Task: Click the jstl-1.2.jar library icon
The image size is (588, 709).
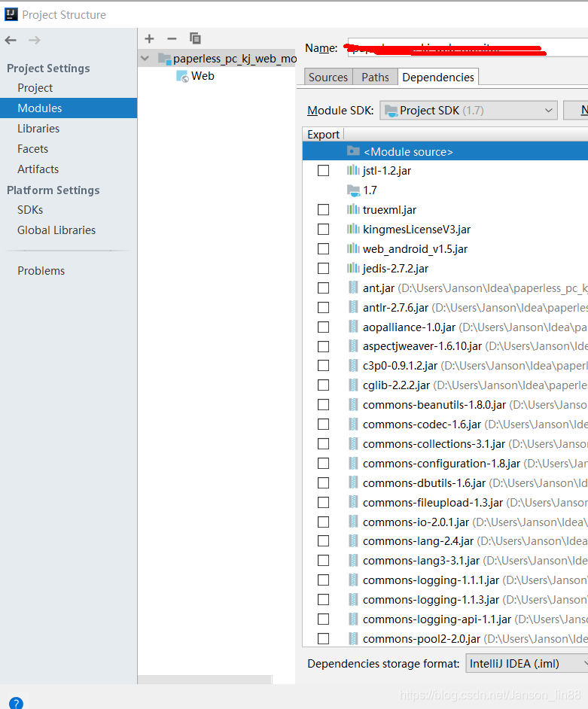Action: 353,170
